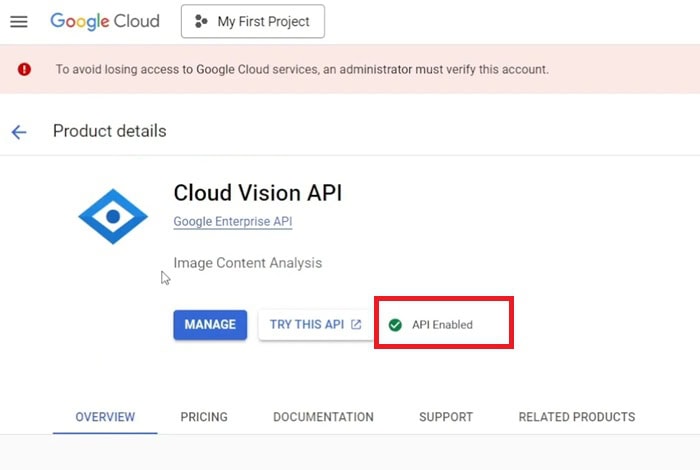Go back using the blue arrow
Screen dimensions: 700x470
(x=19, y=132)
